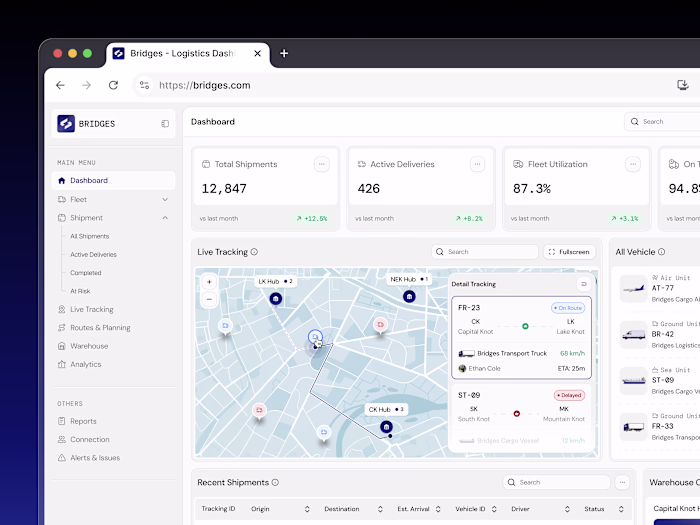Image resolution: width=700 pixels, height=525 pixels.
Task: Click the Recent Shipments search field
Action: [556, 482]
